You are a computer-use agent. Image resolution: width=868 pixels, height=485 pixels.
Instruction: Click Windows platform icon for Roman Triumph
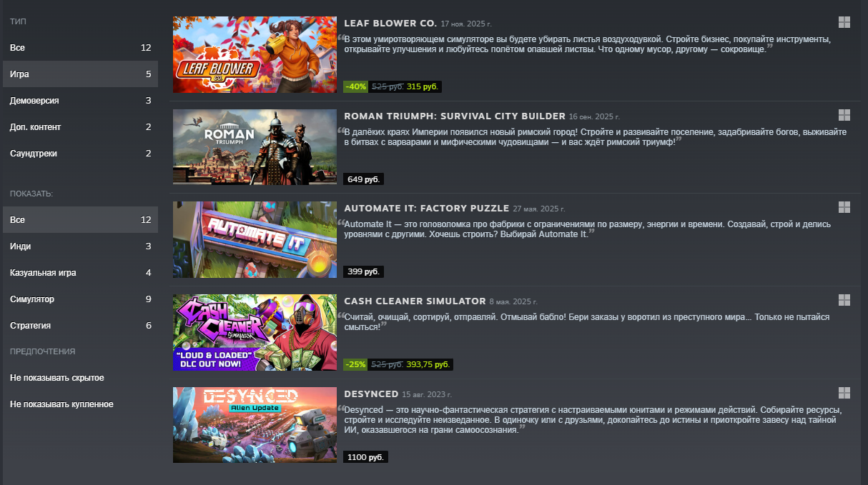point(844,115)
